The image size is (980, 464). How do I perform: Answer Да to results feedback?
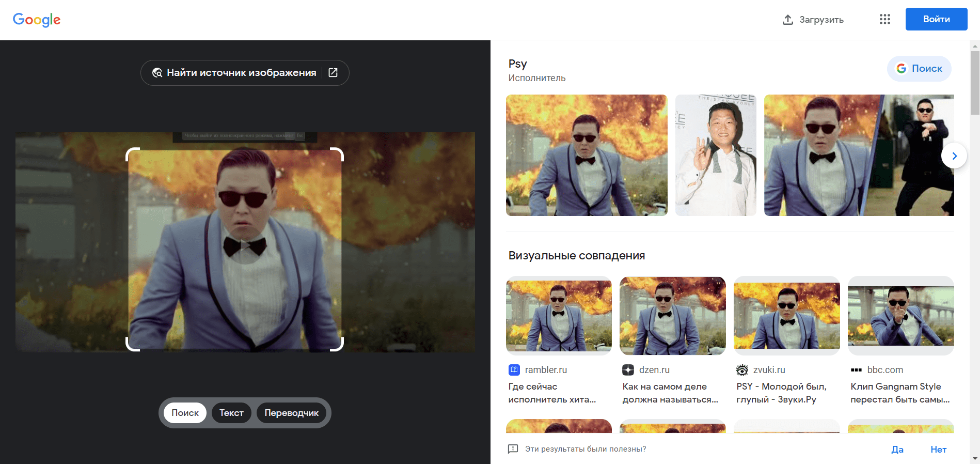897,450
